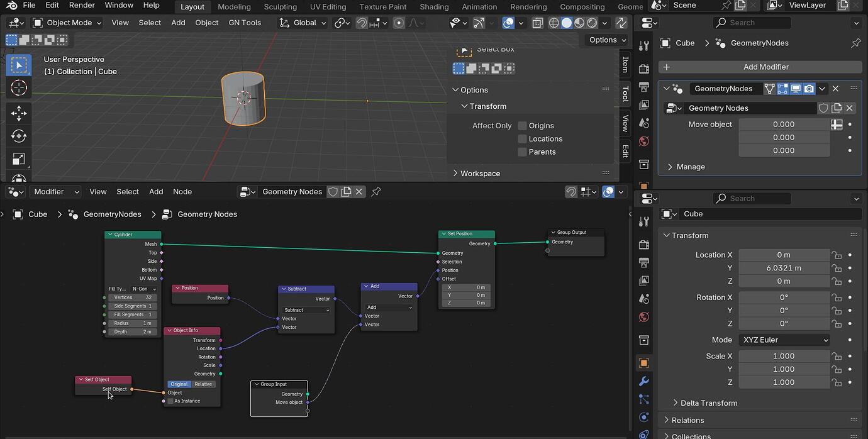The width and height of the screenshot is (868, 439).
Task: Toggle proportional editing in the viewport header
Action: click(x=399, y=23)
